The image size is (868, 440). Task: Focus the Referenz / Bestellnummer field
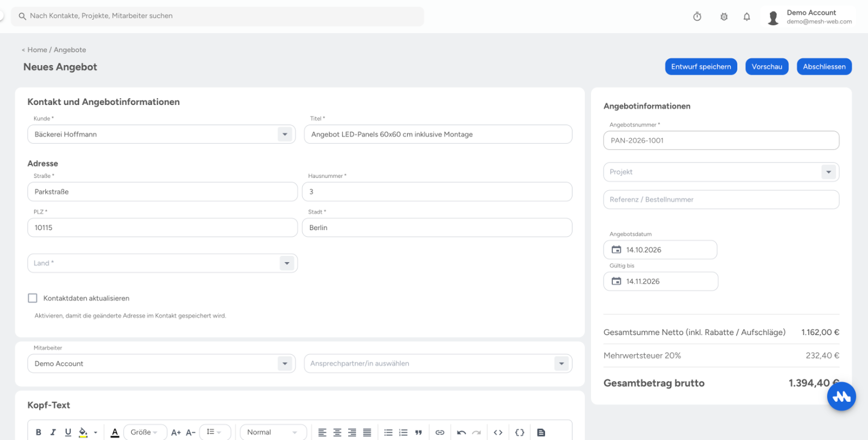click(x=721, y=200)
